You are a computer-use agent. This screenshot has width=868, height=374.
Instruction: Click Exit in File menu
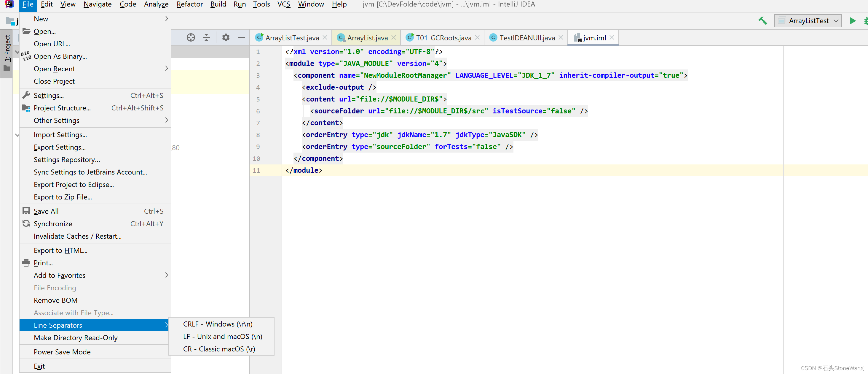coord(95,366)
